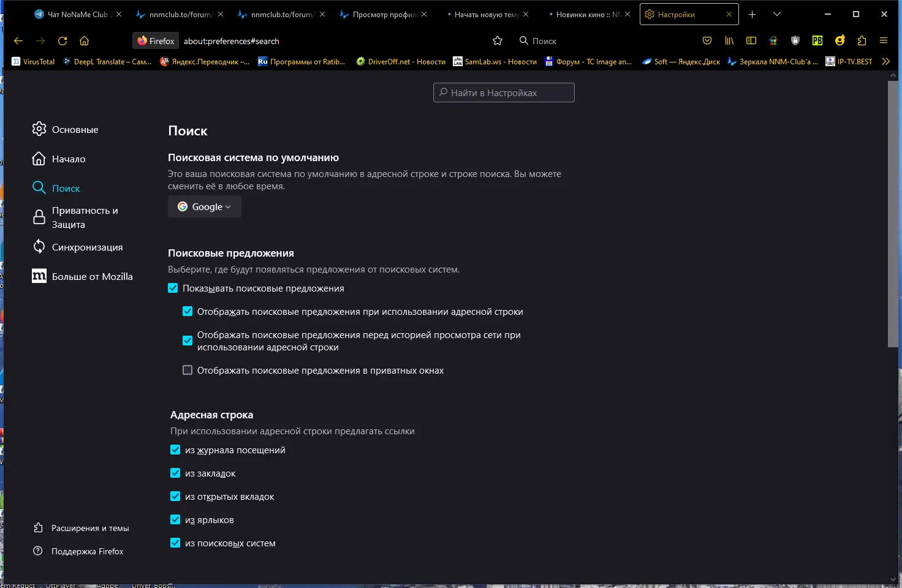
Task: Open SamLab.ws Новости bookmark
Action: click(495, 61)
